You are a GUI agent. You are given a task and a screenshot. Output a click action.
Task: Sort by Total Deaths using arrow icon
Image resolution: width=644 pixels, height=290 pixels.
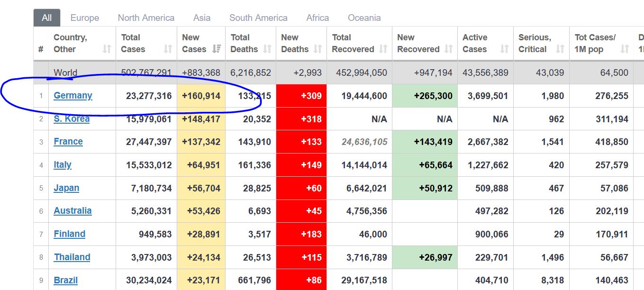(267, 49)
